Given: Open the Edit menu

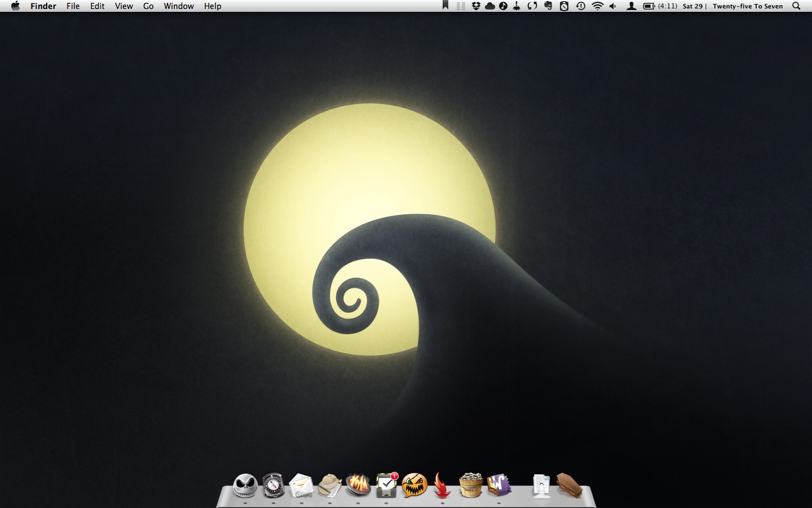Looking at the screenshot, I should coord(98,6).
